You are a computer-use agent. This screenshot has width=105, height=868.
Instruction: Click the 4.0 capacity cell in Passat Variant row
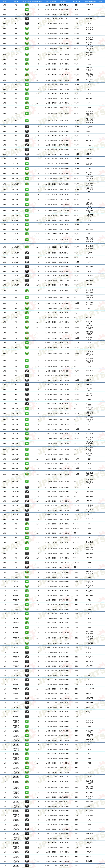(38, 797)
